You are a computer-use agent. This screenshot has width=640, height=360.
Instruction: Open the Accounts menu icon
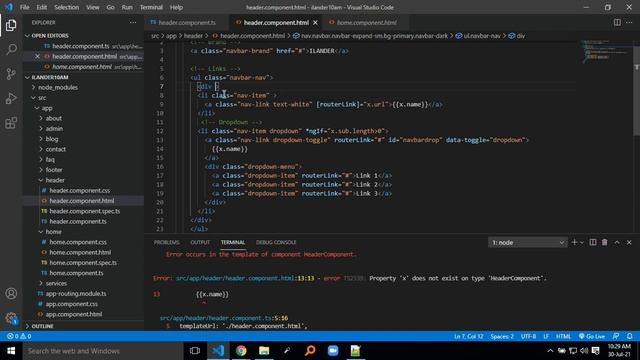[11, 293]
